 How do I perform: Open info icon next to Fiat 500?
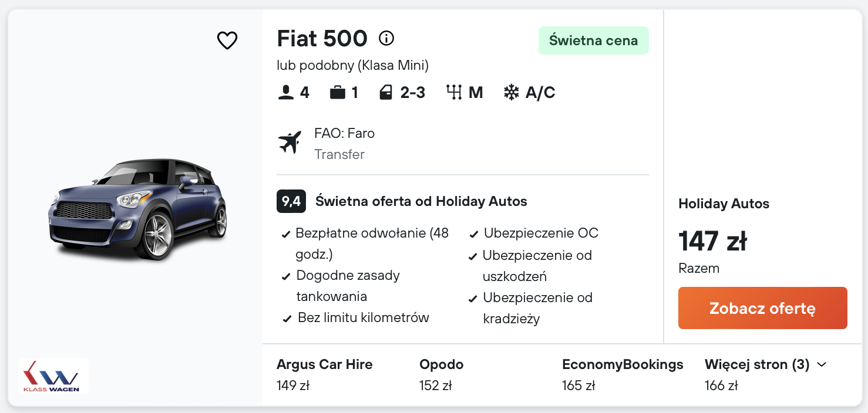coord(386,39)
